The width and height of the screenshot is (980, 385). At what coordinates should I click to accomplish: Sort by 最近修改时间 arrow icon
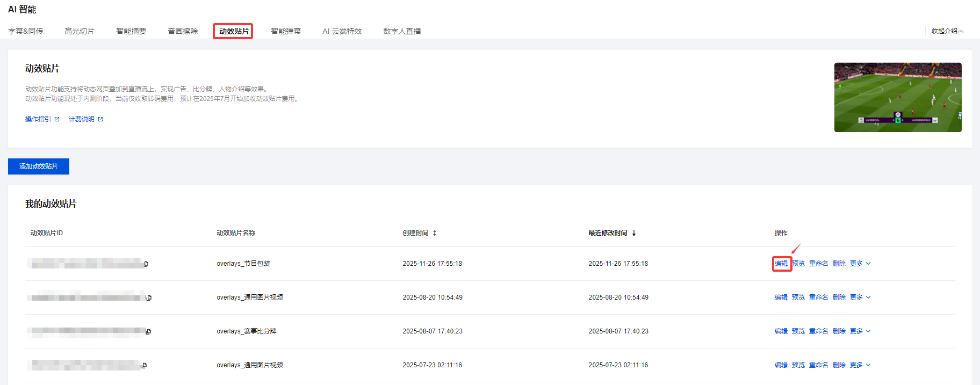point(634,233)
